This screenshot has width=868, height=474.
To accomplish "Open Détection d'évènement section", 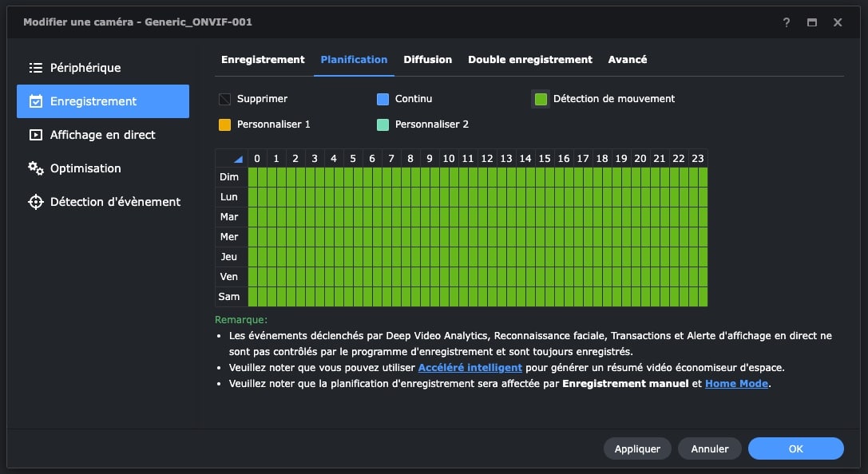I will 103,202.
